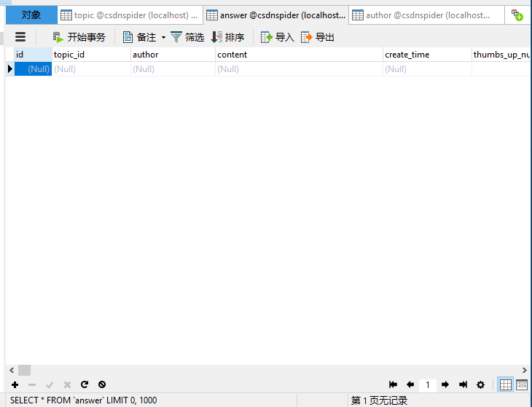Go to previous page arrow
The image size is (532, 407).
point(410,384)
